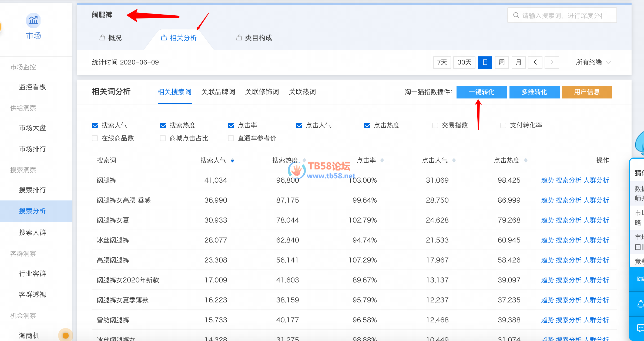
Task: Uncheck the 点击热度 checkbox
Action: click(367, 125)
